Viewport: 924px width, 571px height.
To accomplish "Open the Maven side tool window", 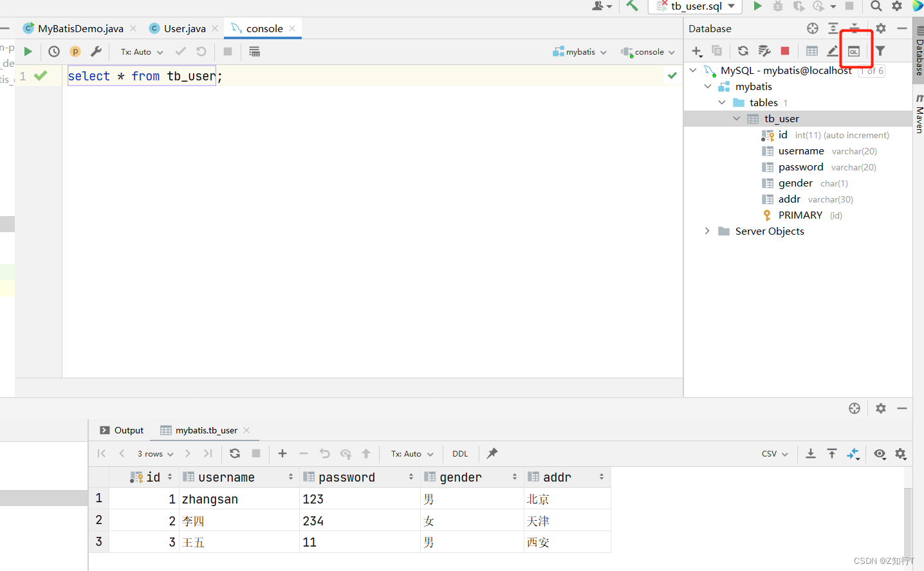I will point(919,114).
